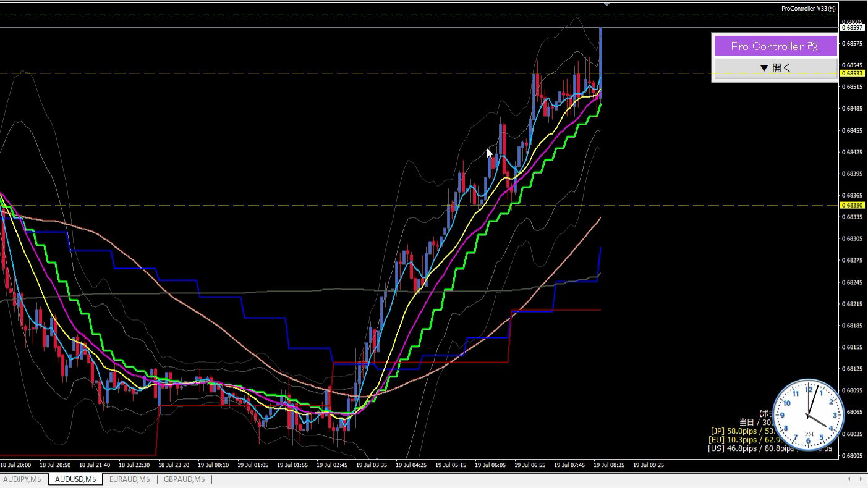The width and height of the screenshot is (868, 488).
Task: Expand the panel with ▼ 開く
Action: click(x=775, y=68)
